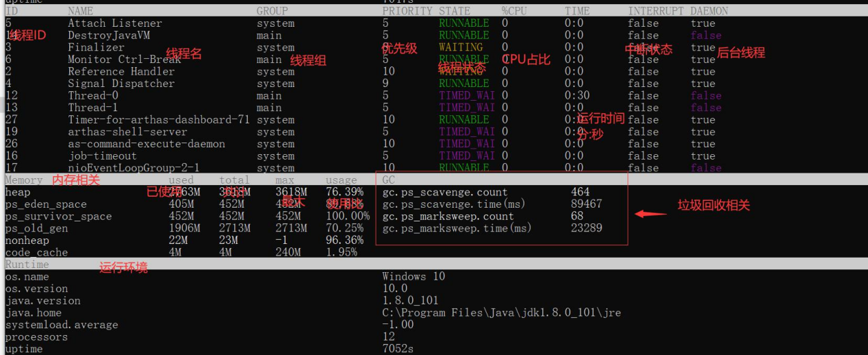Click the java.version label
This screenshot has height=355, width=868.
click(42, 301)
